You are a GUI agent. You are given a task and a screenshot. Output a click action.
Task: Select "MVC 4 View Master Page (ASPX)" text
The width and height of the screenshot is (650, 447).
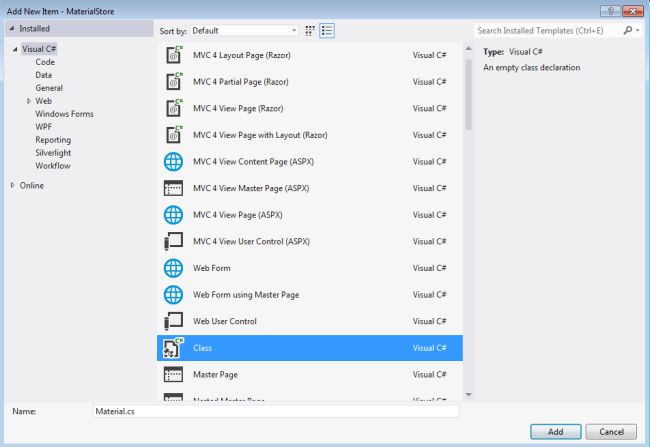(251, 188)
